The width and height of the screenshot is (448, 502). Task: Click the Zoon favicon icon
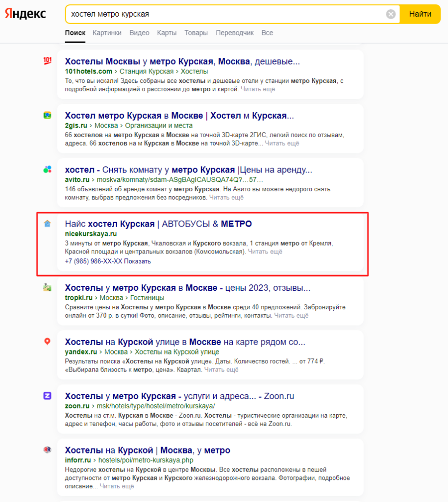click(48, 396)
